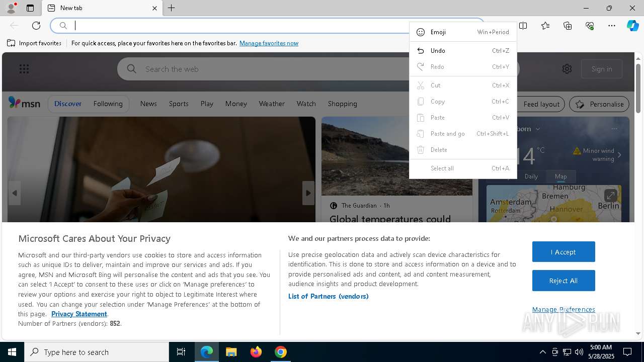
Task: Show next carousel story arrow
Action: coord(308,193)
